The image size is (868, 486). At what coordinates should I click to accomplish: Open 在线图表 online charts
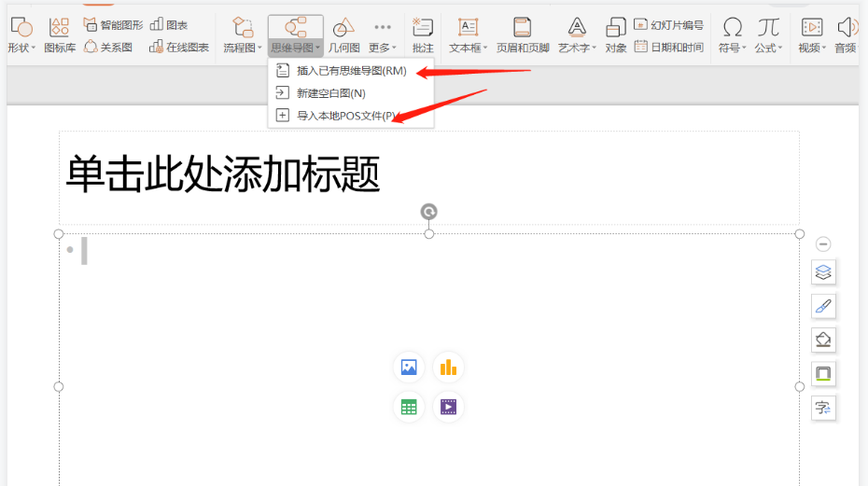179,47
